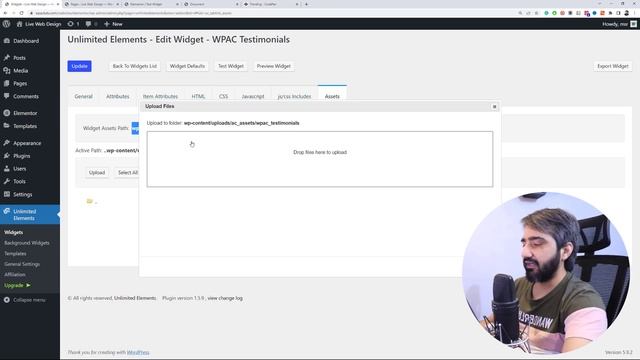Open General Settings submenu item
The image size is (640, 360).
click(22, 264)
